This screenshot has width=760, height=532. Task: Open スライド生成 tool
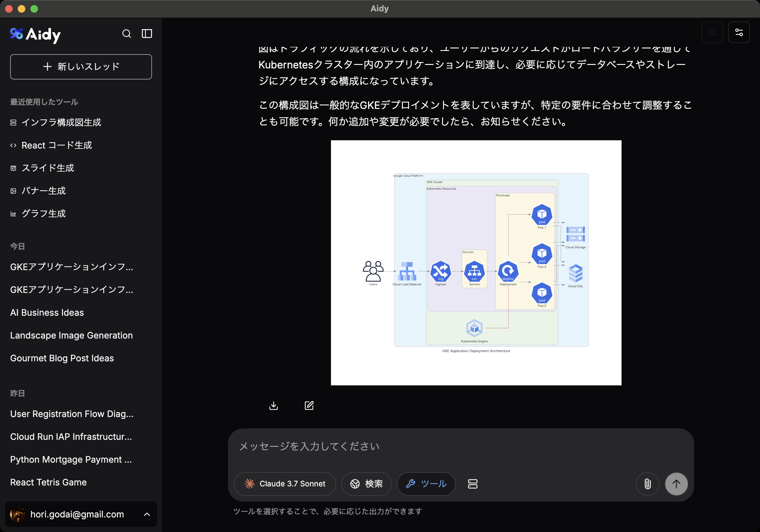coord(42,168)
